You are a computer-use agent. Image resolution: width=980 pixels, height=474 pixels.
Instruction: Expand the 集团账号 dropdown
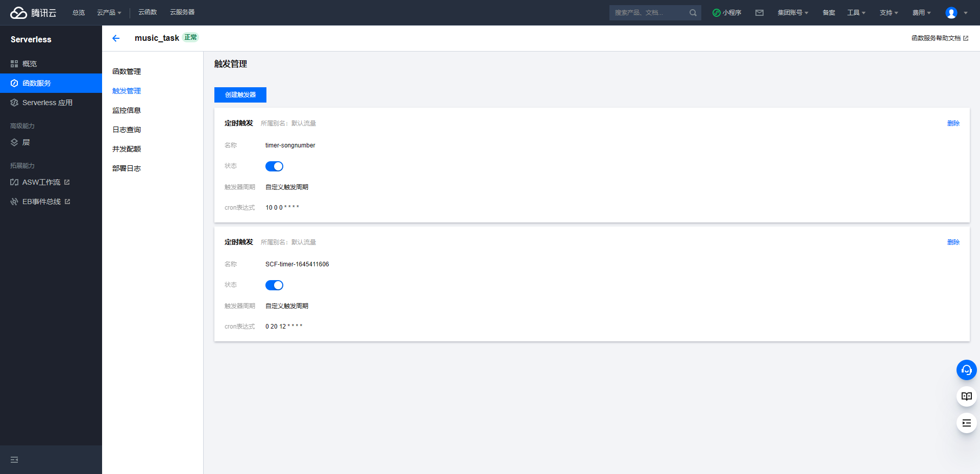(x=793, y=13)
